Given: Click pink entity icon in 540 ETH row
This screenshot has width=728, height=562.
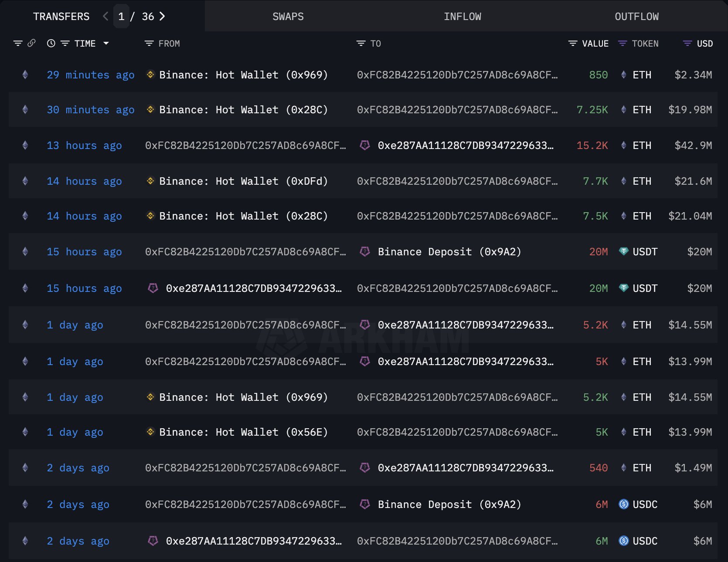Looking at the screenshot, I should [365, 467].
